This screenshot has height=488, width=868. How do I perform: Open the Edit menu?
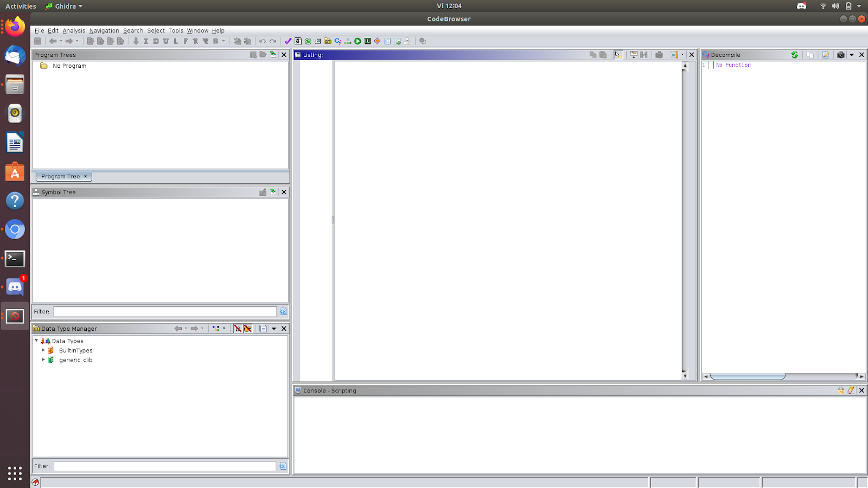pyautogui.click(x=53, y=31)
